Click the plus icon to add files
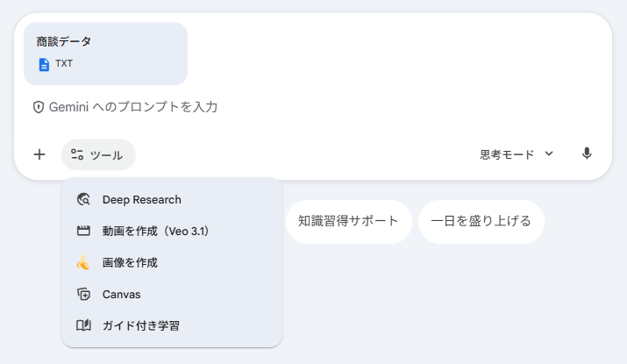Image resolution: width=627 pixels, height=364 pixels. (39, 154)
